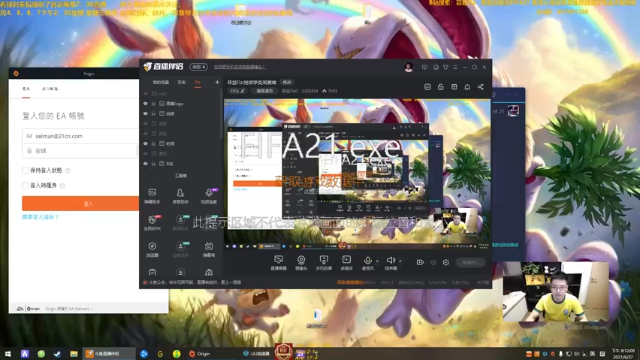Open the webcam (摄像头) source in the bottom toolbar
640x360 pixels.
tap(301, 262)
